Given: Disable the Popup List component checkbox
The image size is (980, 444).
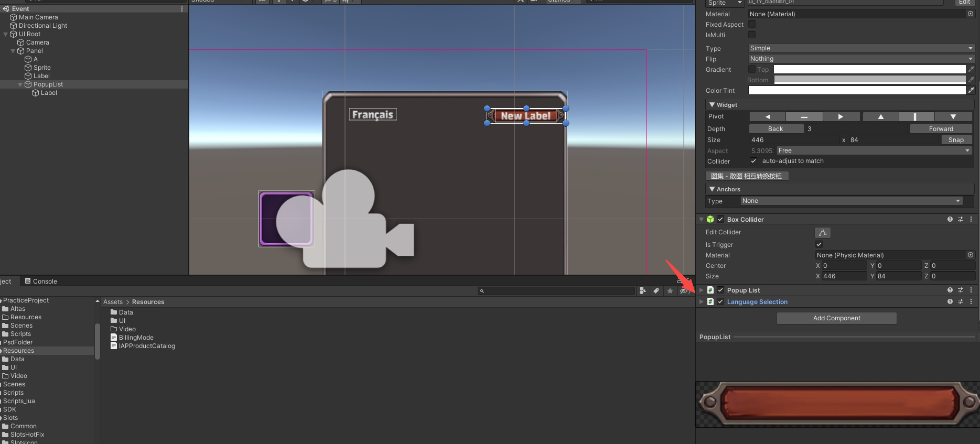Looking at the screenshot, I should coord(720,290).
